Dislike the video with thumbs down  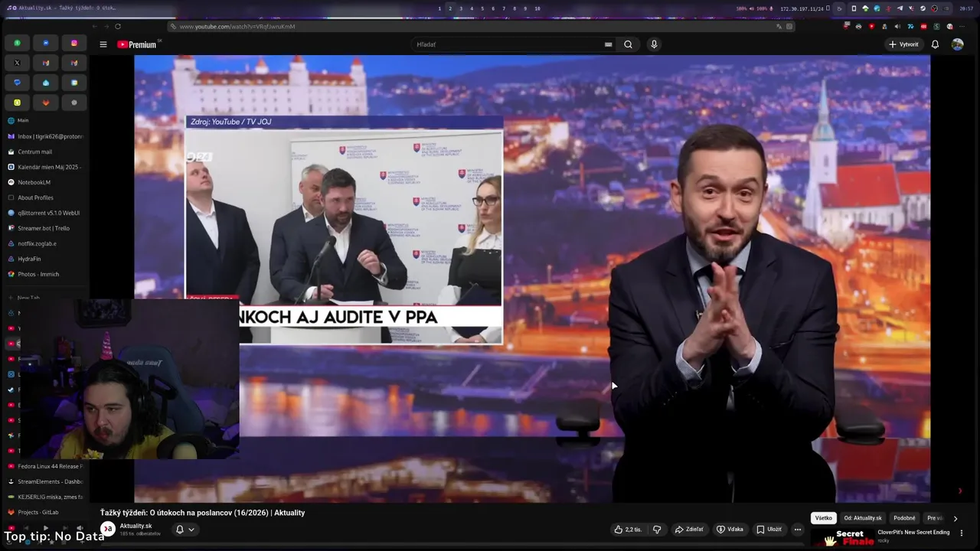656,529
